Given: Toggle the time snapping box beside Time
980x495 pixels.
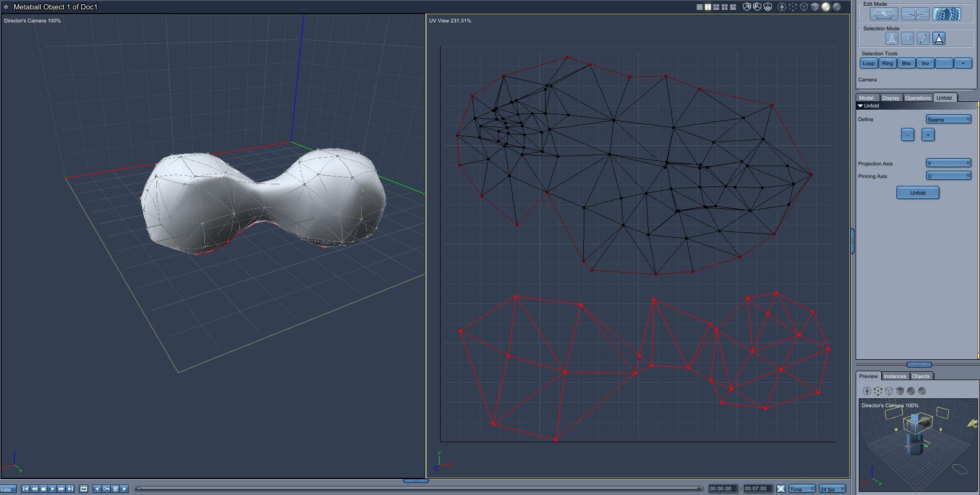Looking at the screenshot, I should [x=781, y=489].
